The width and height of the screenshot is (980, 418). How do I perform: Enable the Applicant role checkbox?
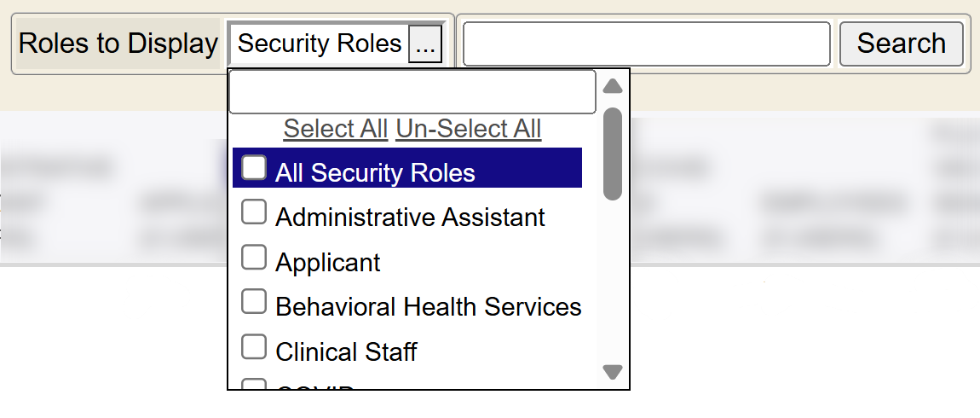click(254, 258)
